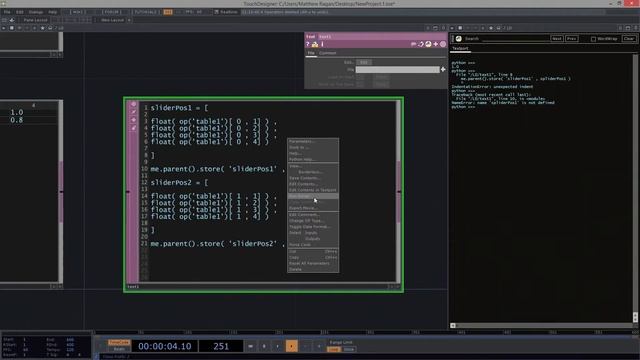Click the text1 node name label
Viewport: 640px width, 360px height.
click(133, 287)
